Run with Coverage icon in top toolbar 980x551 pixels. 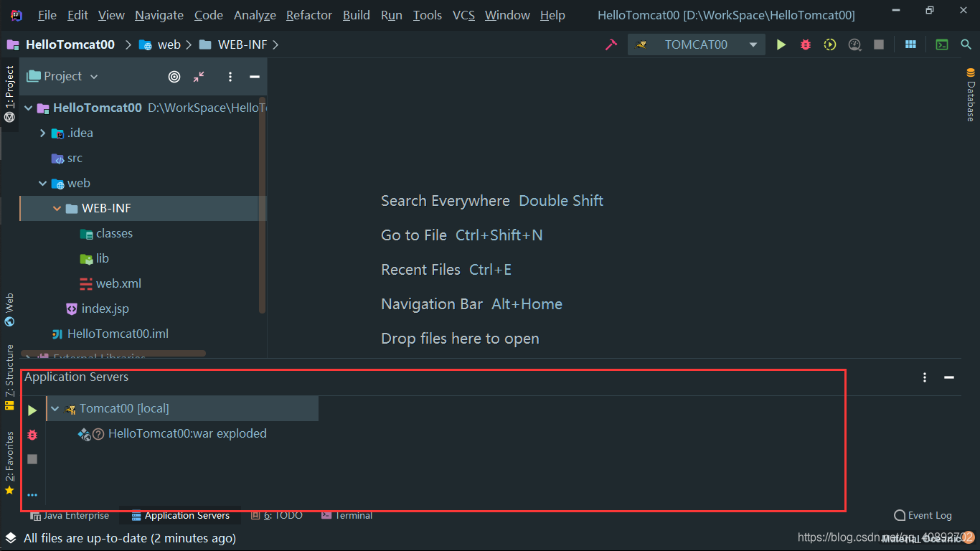click(830, 44)
